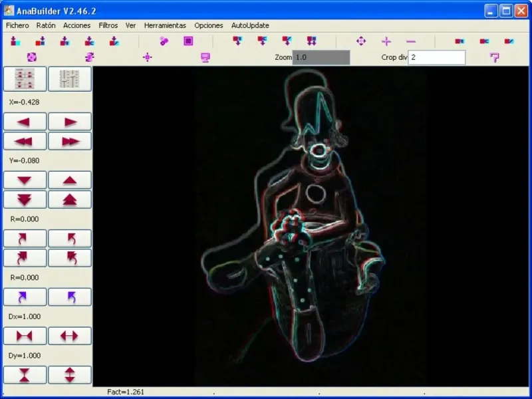Open the Fichero menu
Viewport: 532px width, 399px height.
[17, 25]
